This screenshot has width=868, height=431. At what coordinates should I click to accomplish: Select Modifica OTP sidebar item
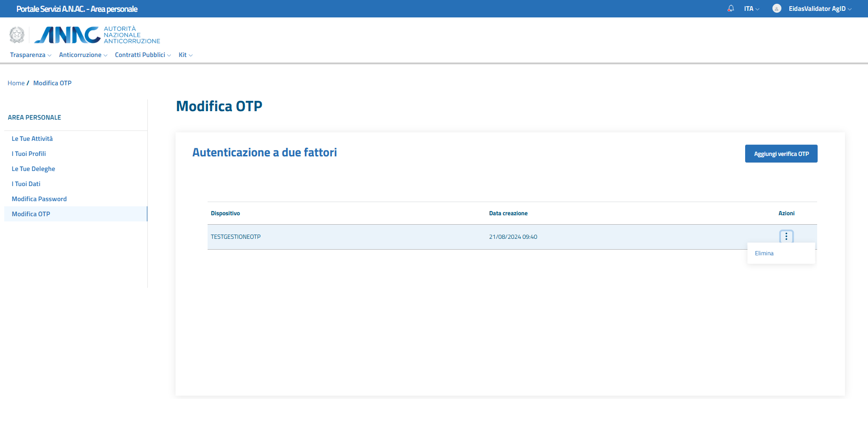coord(31,214)
